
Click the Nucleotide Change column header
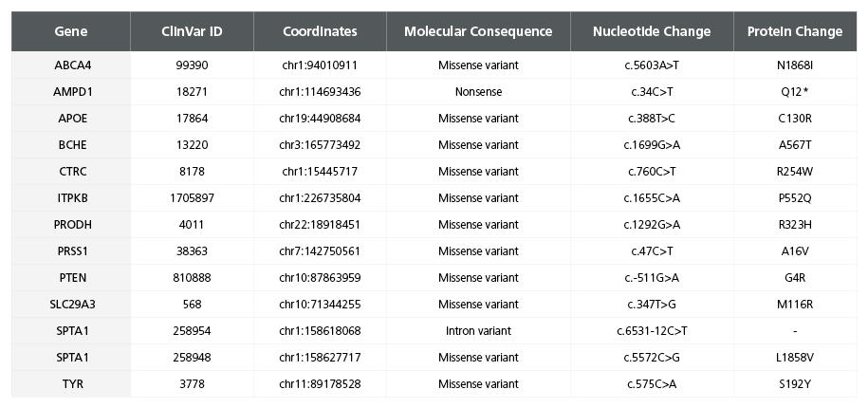652,31
